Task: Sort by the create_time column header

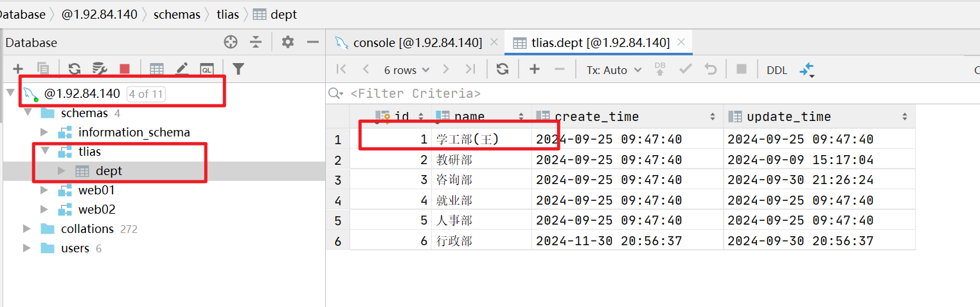Action: [596, 116]
